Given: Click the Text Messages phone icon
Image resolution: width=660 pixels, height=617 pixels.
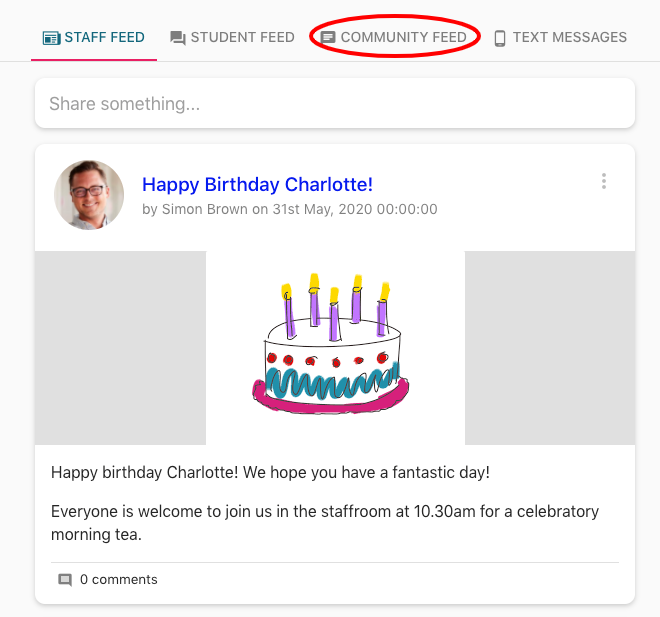Looking at the screenshot, I should tap(500, 38).
